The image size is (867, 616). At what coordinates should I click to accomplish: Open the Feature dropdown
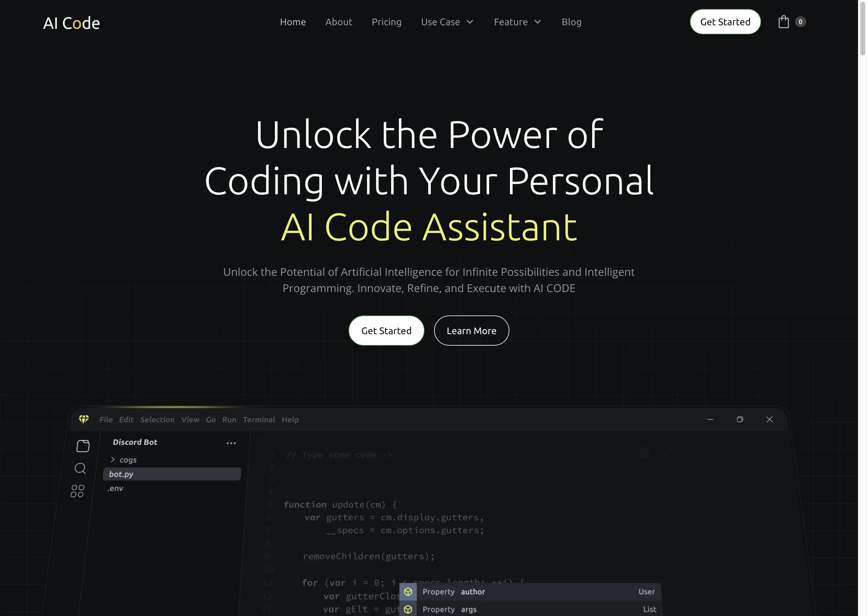517,22
